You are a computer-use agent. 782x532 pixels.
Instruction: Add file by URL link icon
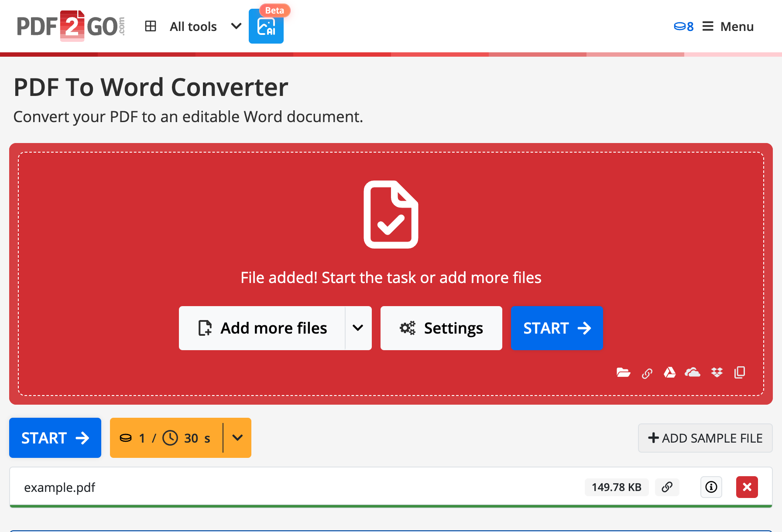647,373
